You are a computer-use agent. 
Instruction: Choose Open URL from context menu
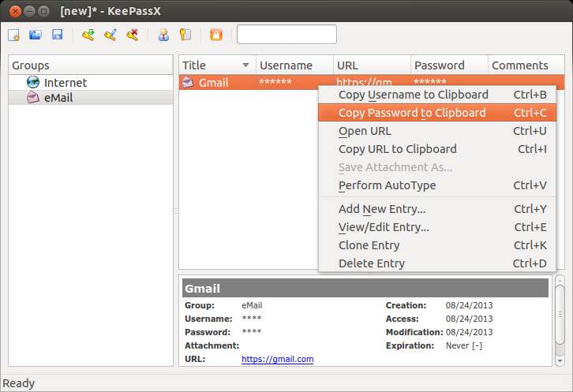437,131
